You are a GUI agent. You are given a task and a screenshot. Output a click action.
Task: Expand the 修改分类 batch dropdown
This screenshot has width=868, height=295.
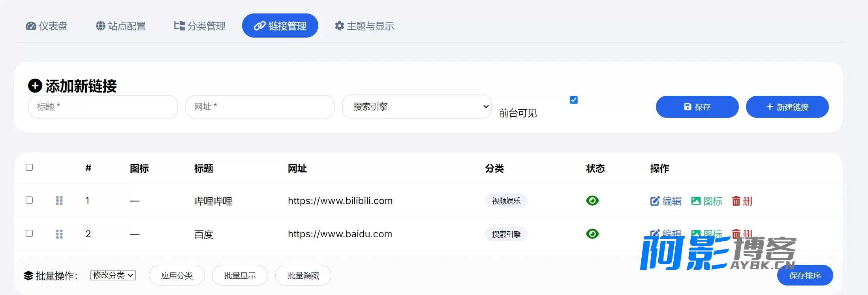(113, 275)
